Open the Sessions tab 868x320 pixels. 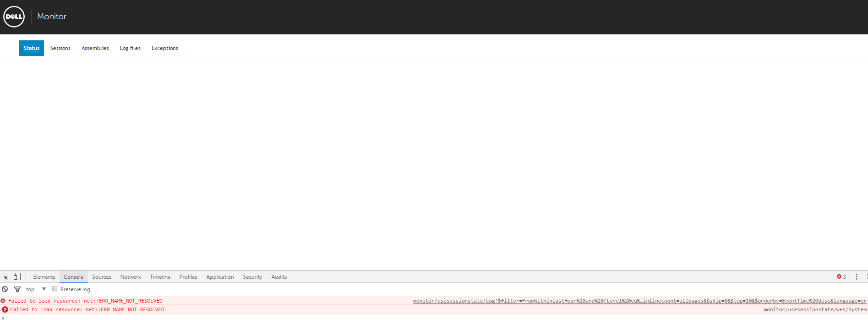point(60,48)
